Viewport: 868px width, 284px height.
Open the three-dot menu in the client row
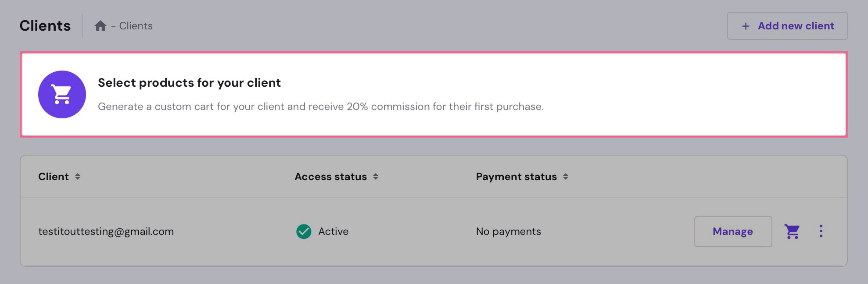click(821, 231)
